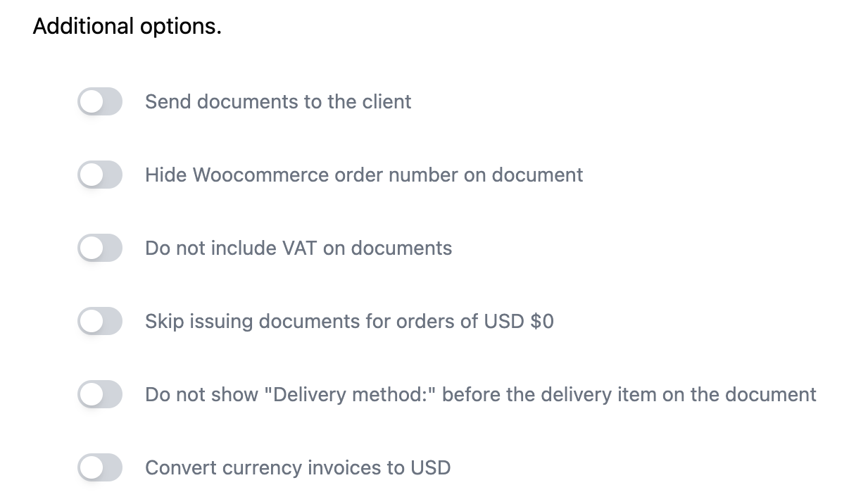This screenshot has height=504, width=849.
Task: Click the "Do not include VAT on documents" label
Action: click(x=298, y=248)
